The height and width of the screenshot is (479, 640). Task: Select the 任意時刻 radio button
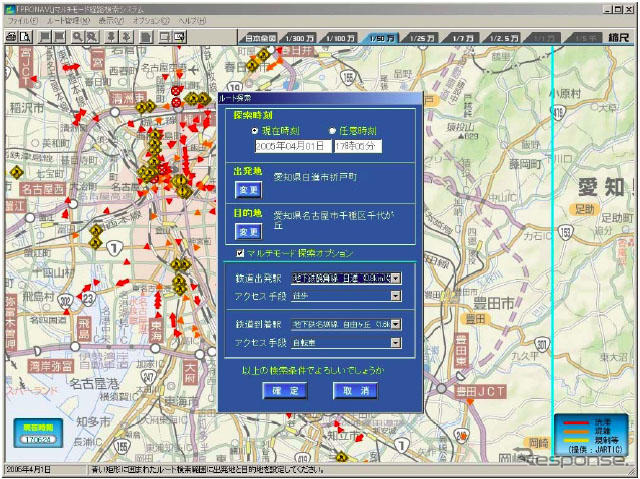[x=332, y=130]
